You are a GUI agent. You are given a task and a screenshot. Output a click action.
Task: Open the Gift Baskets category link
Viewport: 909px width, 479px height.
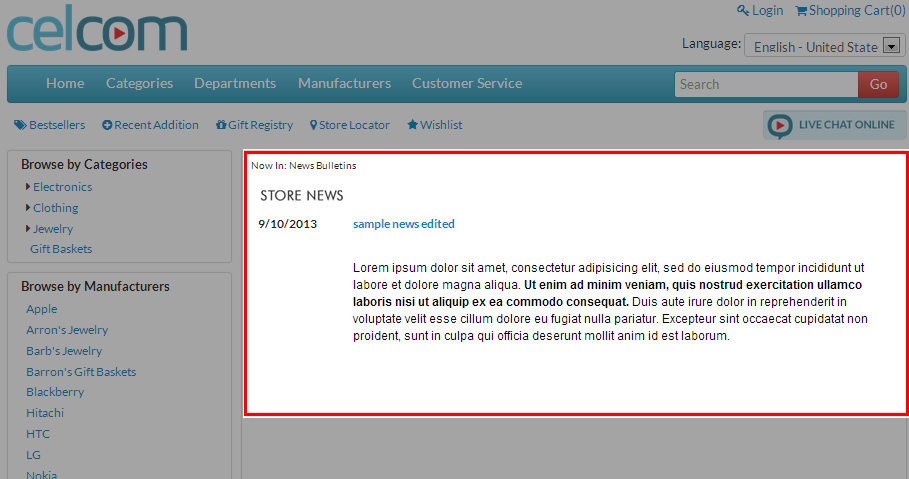click(x=61, y=249)
